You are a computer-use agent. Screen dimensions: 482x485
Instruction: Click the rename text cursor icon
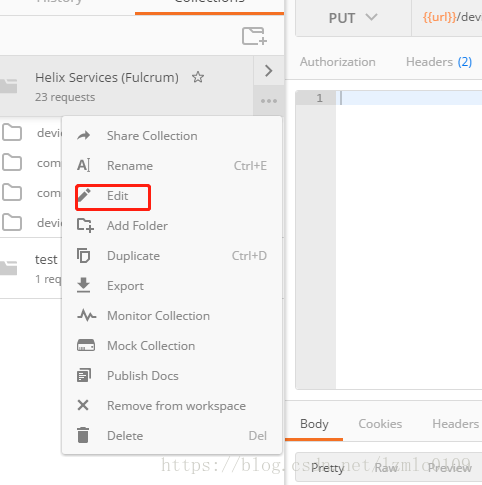pos(84,165)
